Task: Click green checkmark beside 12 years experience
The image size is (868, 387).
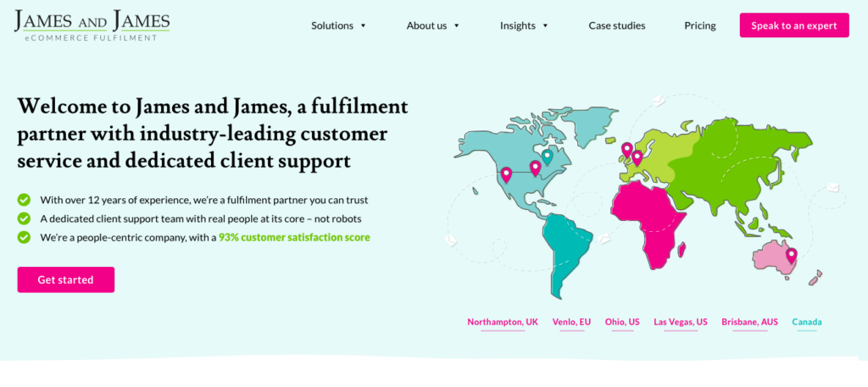Action: (x=24, y=200)
